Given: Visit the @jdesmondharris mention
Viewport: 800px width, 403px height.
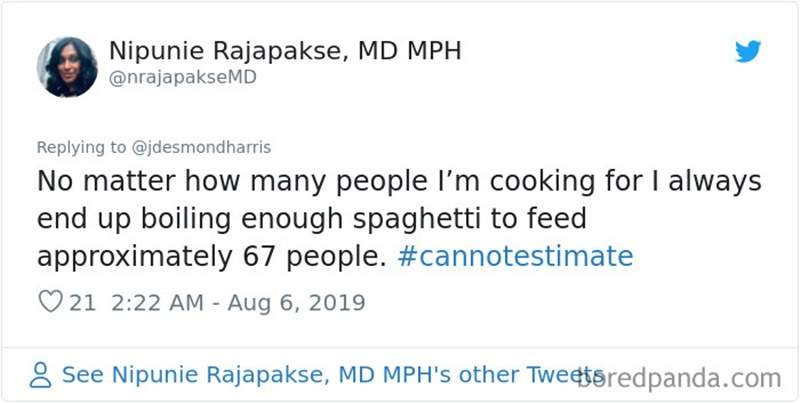Looking at the screenshot, I should (202, 147).
